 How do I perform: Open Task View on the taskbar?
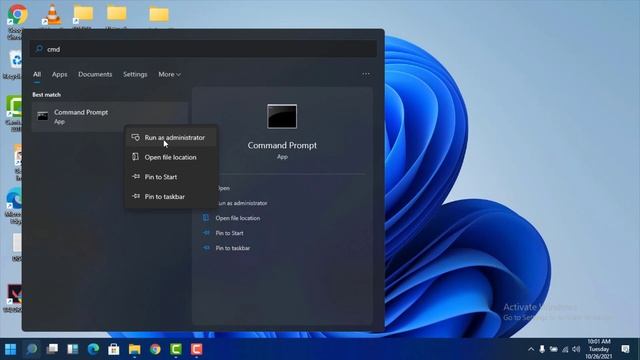pyautogui.click(x=52, y=349)
